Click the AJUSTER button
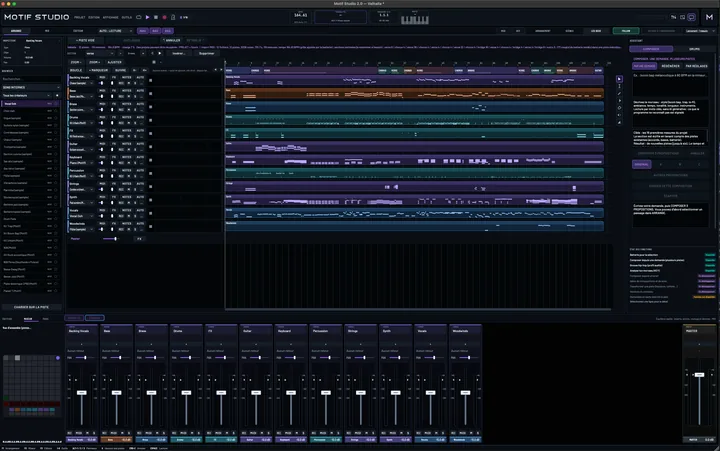 114,62
